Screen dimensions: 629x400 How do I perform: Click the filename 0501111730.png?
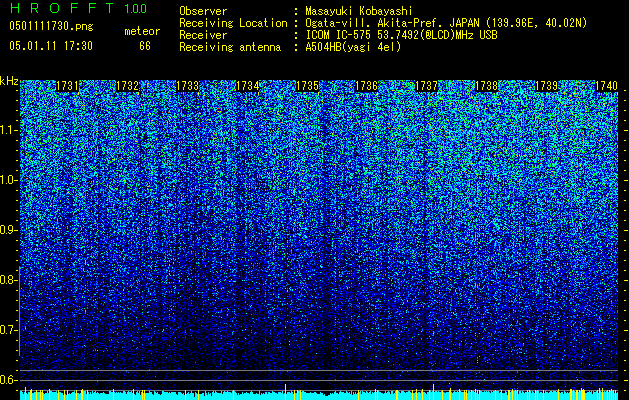[51, 27]
